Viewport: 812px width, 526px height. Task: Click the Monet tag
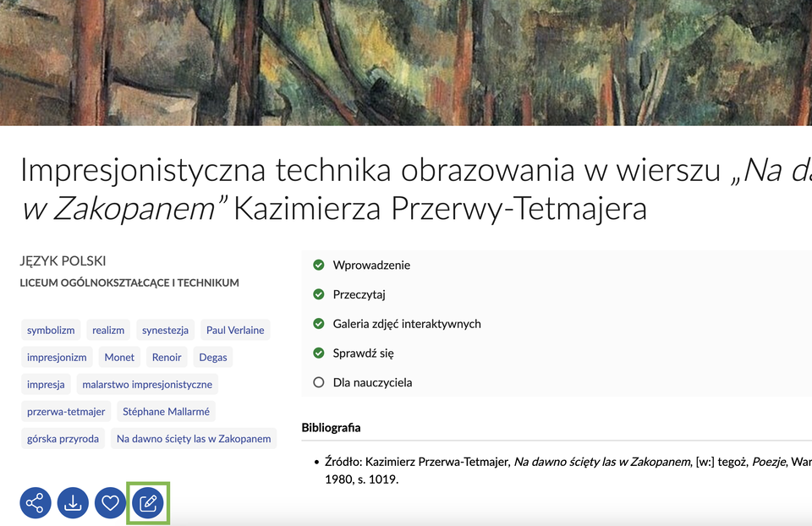point(119,357)
